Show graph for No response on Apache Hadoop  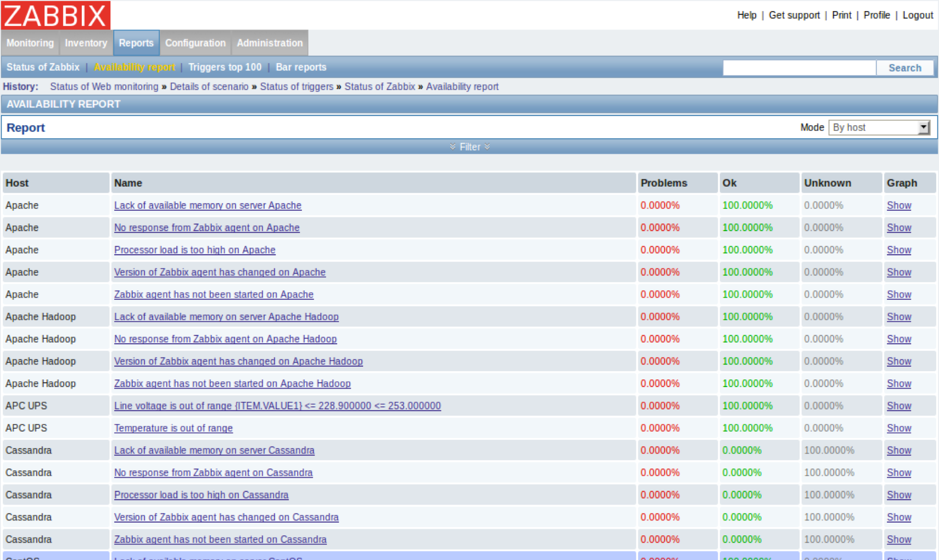point(899,339)
